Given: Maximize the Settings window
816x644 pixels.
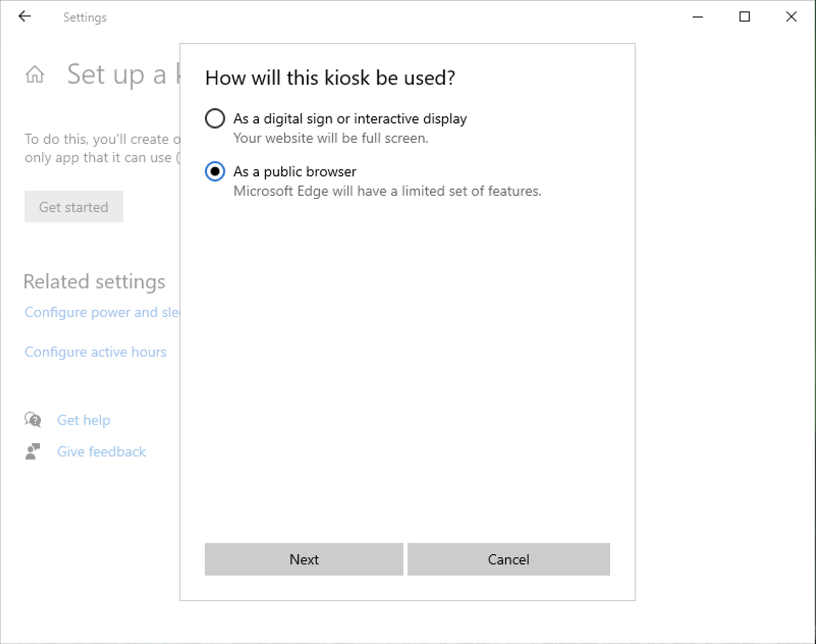Looking at the screenshot, I should [744, 17].
